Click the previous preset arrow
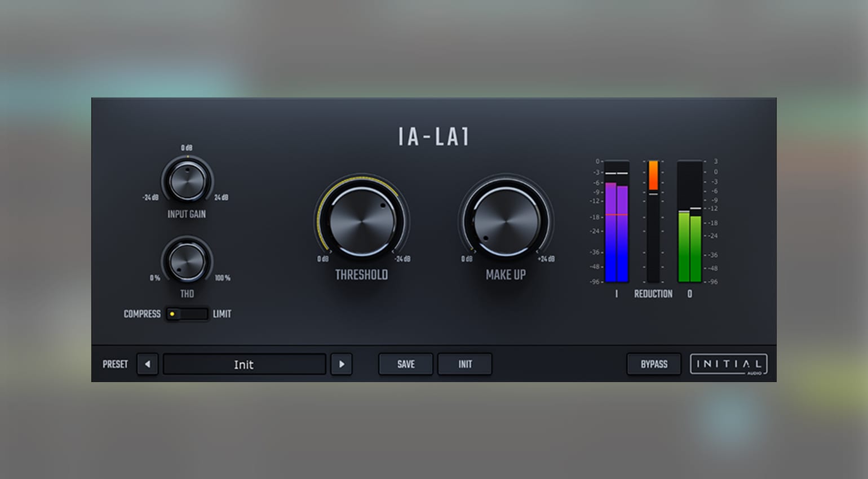The height and width of the screenshot is (479, 868). [148, 364]
